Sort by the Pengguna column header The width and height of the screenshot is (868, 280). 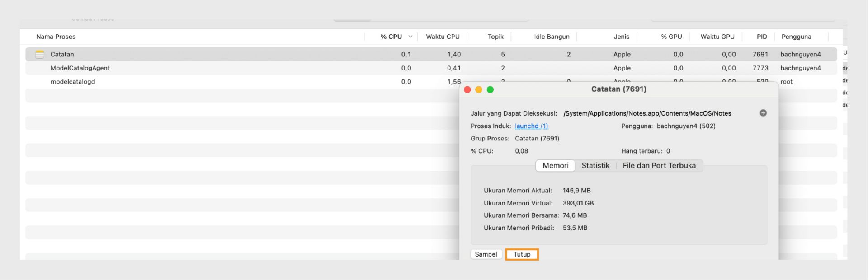796,37
